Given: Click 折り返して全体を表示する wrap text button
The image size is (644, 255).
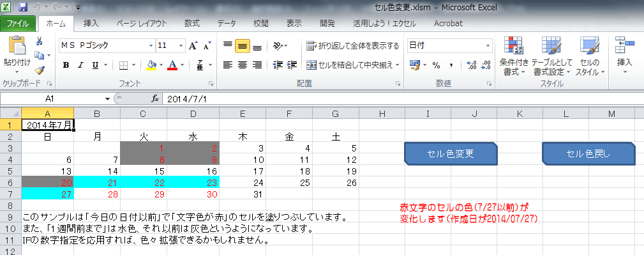Looking at the screenshot, I should (x=353, y=45).
